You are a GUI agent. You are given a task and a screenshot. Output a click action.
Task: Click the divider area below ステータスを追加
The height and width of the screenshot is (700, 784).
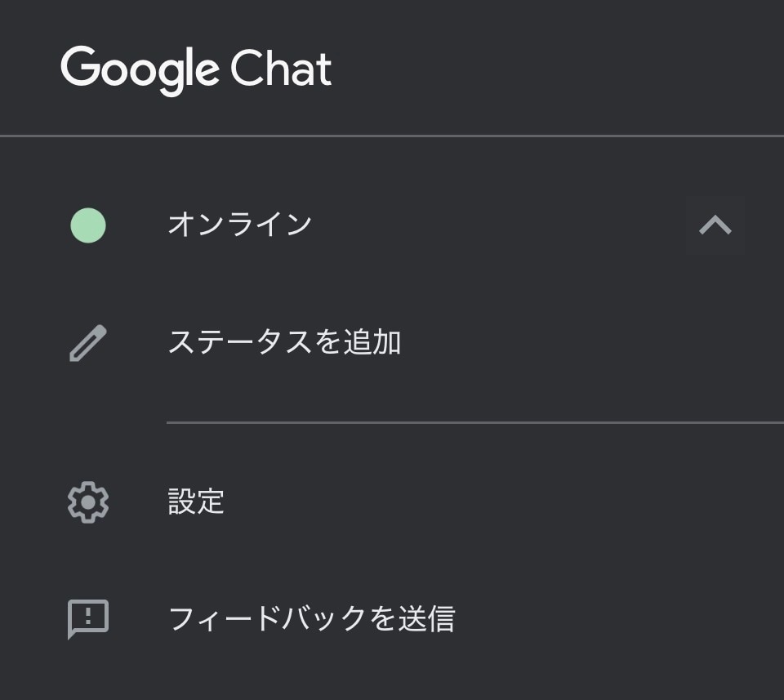click(474, 422)
